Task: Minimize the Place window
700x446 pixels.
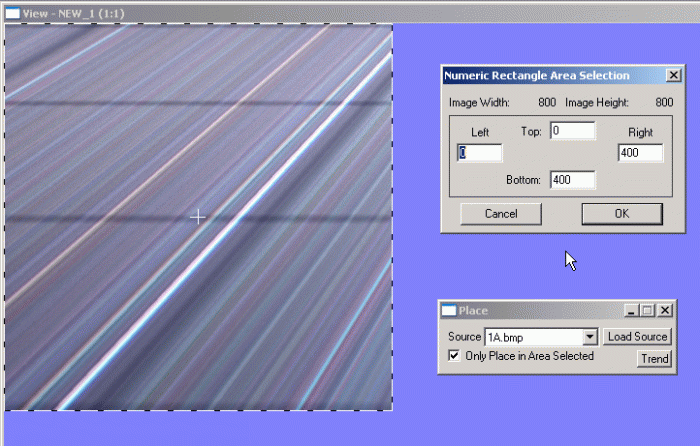Action: click(631, 311)
